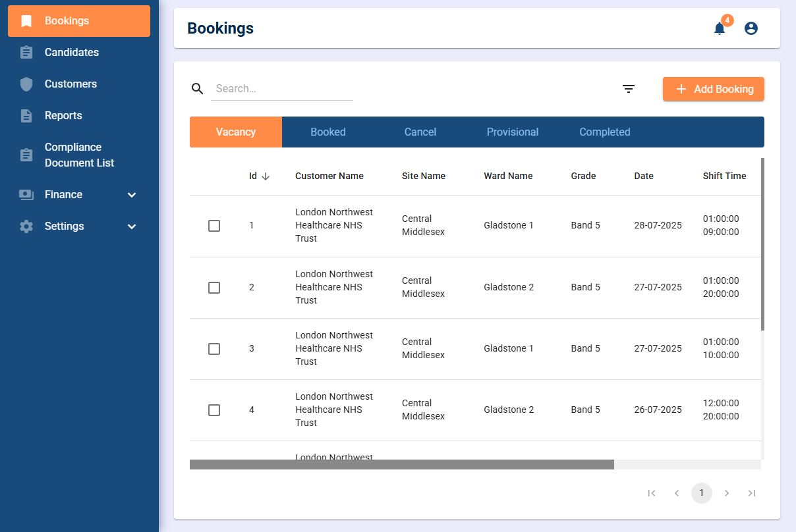This screenshot has height=532, width=796.
Task: Click Central Middlesex site in row 4
Action: 423,410
